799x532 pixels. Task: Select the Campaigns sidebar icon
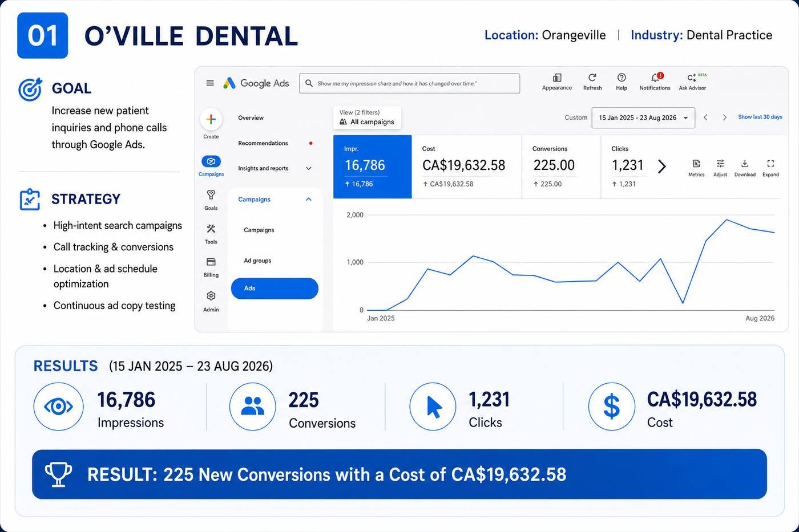(x=211, y=162)
